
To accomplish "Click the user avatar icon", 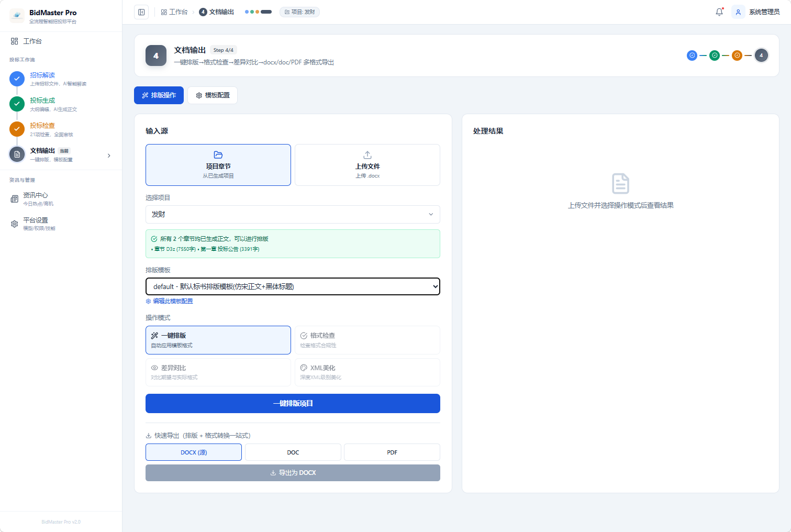I will point(738,12).
